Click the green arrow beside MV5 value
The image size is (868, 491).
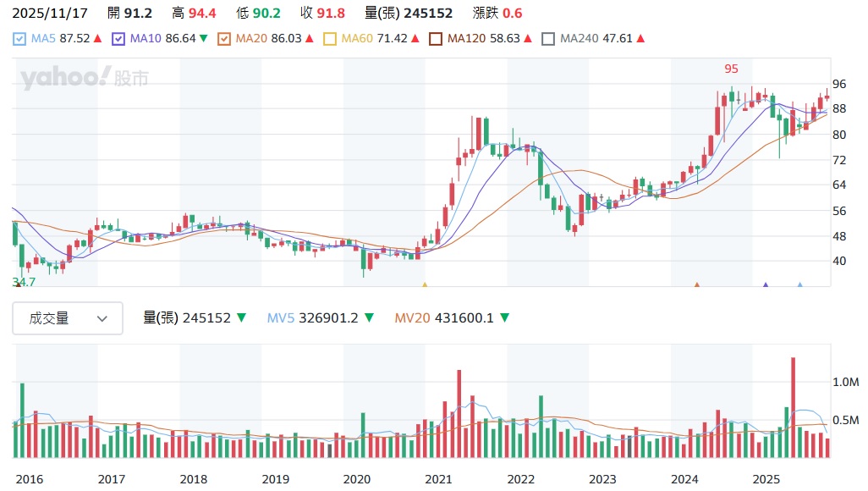(x=368, y=317)
